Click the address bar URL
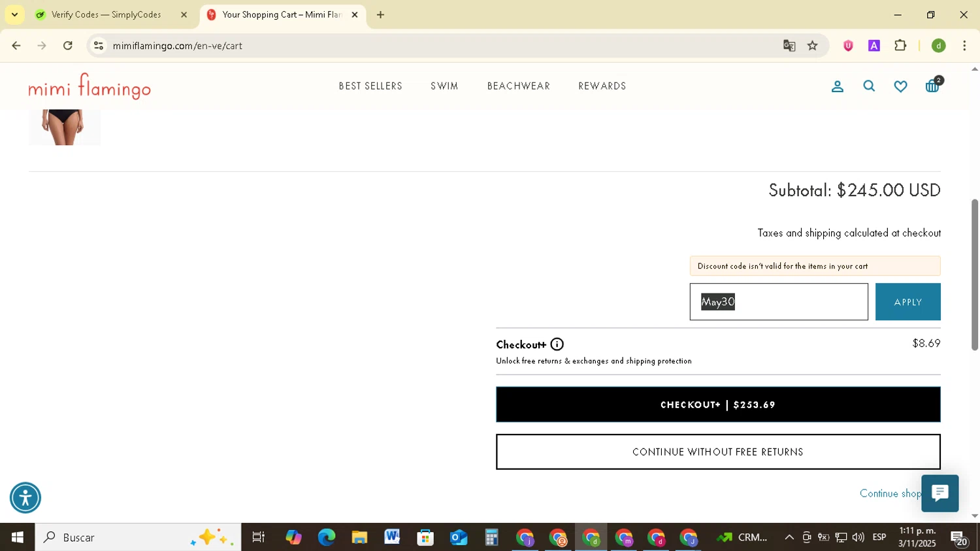 (178, 46)
